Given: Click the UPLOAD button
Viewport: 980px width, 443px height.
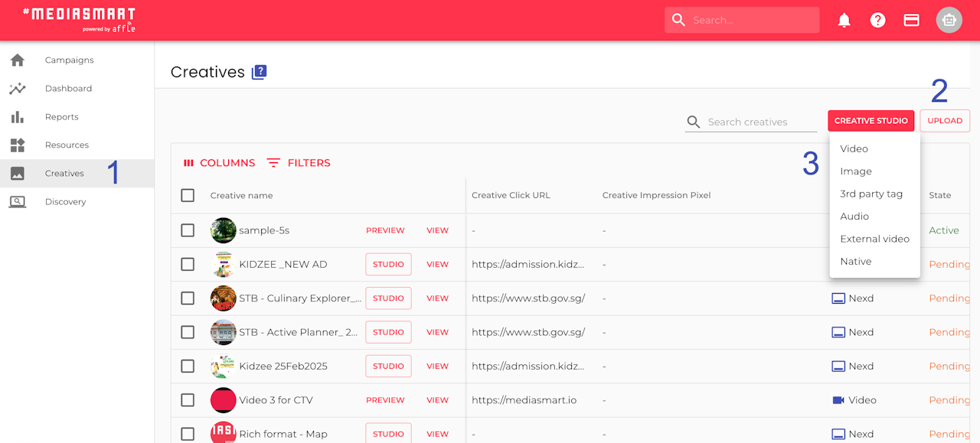Looking at the screenshot, I should tap(945, 121).
